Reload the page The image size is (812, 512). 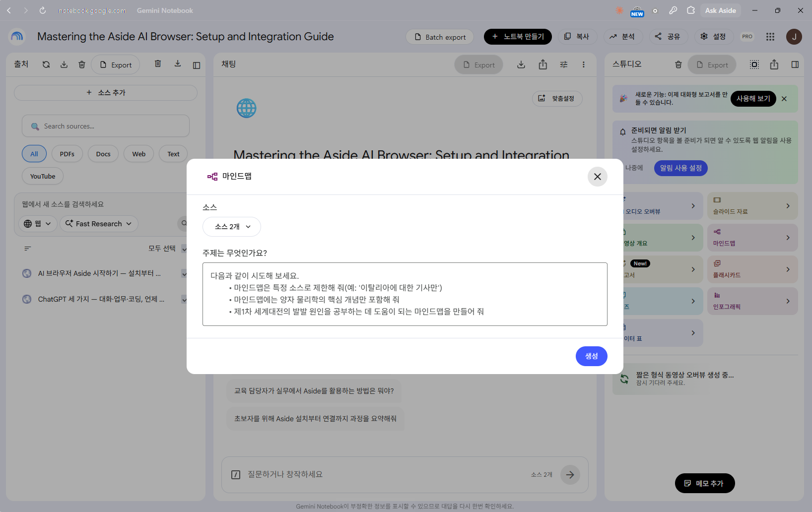click(43, 10)
